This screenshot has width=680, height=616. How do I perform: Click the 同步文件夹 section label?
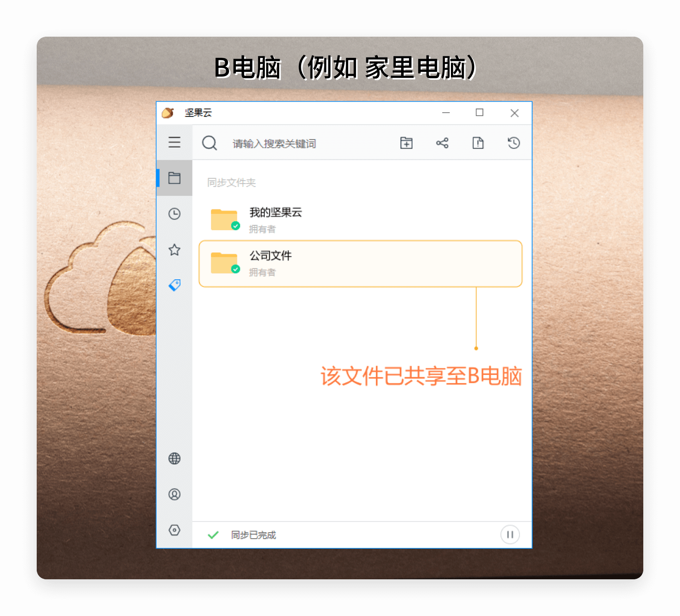click(231, 182)
